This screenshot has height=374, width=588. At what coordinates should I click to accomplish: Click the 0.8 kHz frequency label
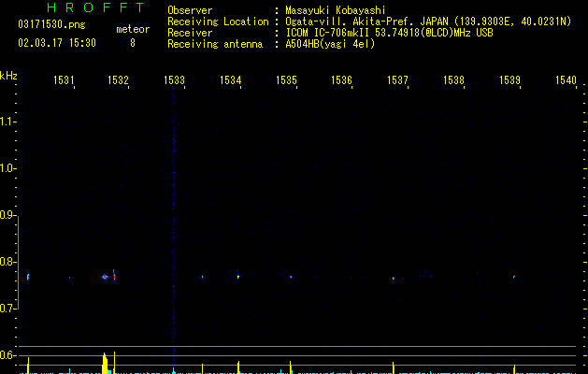7,262
